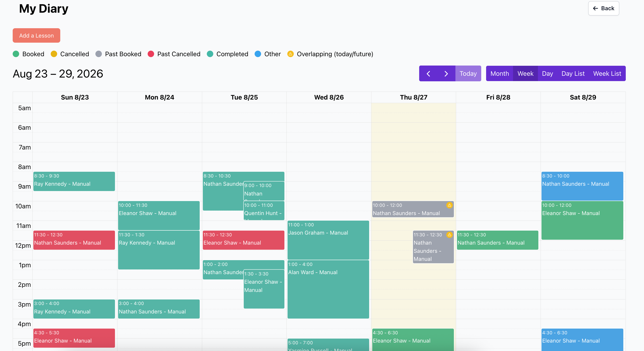Viewport: 644px width, 351px height.
Task: Open Tuesday 11:30 - 12:30 Eleanor Shaw cancelled lesson
Action: [244, 240]
